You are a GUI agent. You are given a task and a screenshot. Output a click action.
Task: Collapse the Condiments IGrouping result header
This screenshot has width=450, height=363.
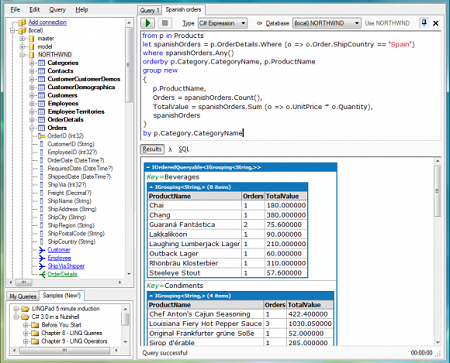tap(151, 296)
